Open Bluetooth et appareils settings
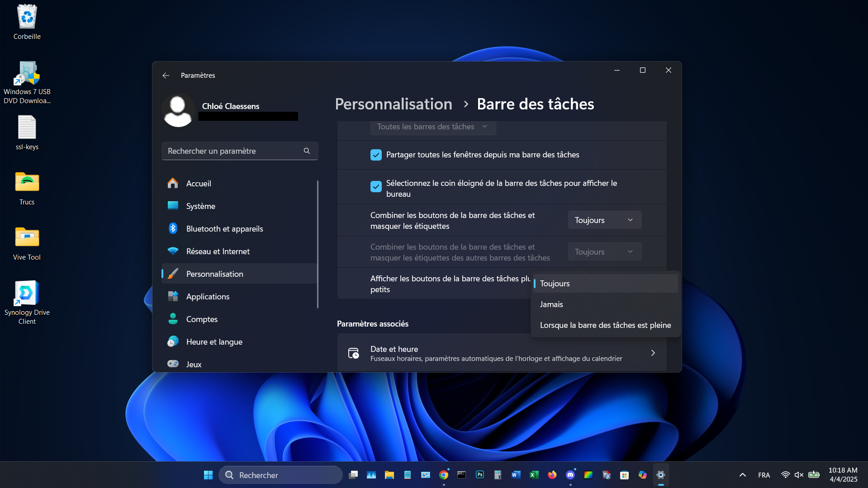This screenshot has height=488, width=868. [239, 228]
